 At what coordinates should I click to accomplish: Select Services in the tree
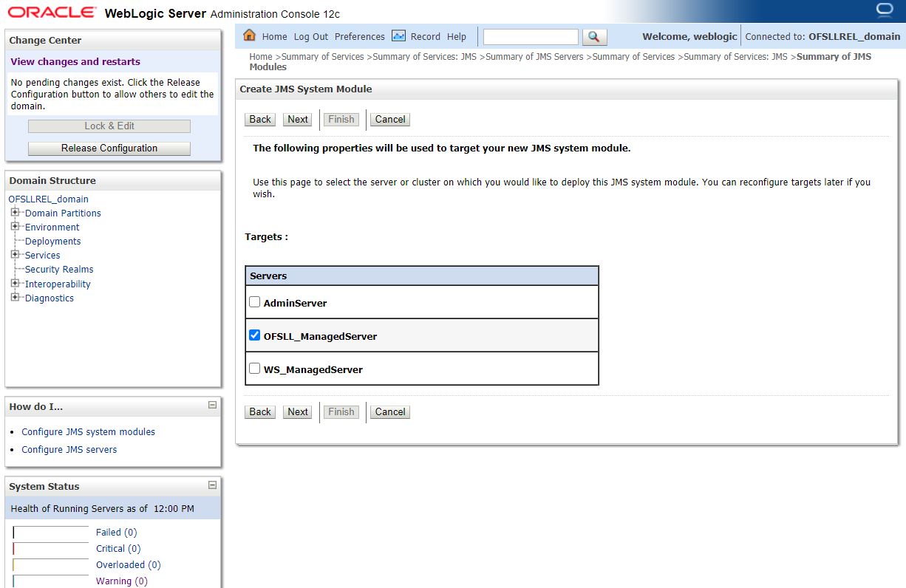point(42,255)
